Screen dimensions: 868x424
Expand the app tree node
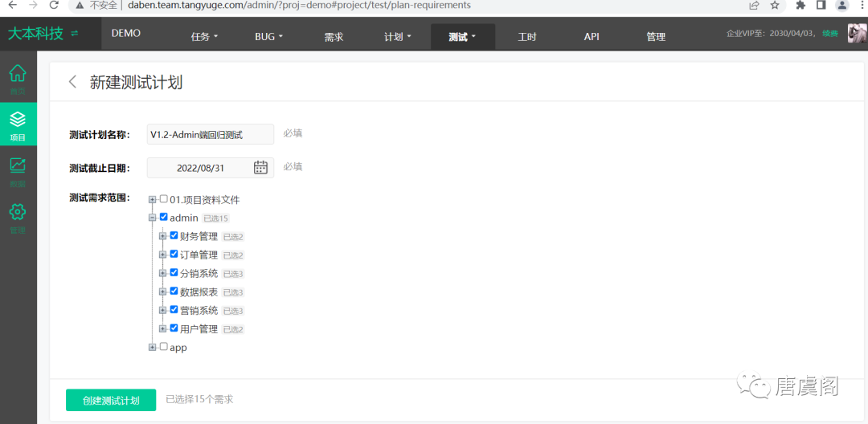152,348
